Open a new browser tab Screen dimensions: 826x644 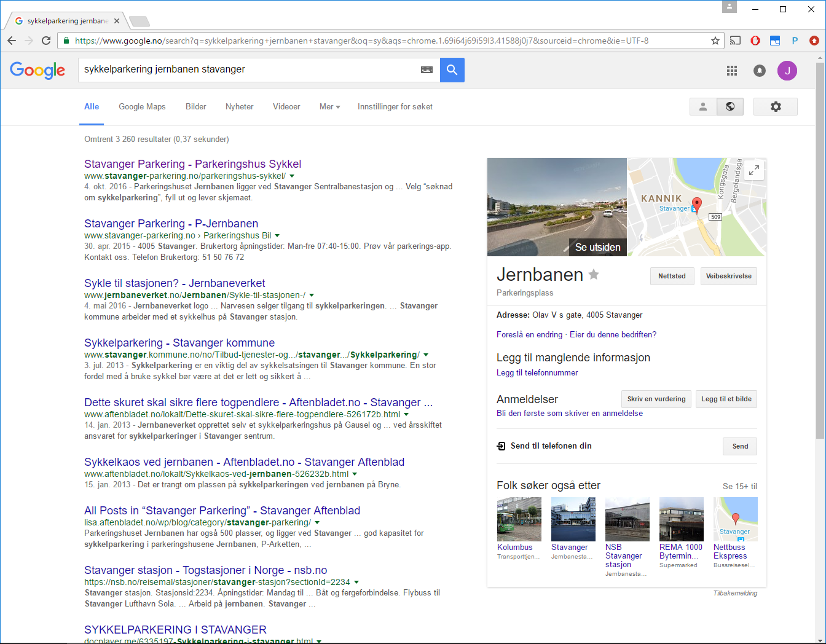pyautogui.click(x=140, y=22)
